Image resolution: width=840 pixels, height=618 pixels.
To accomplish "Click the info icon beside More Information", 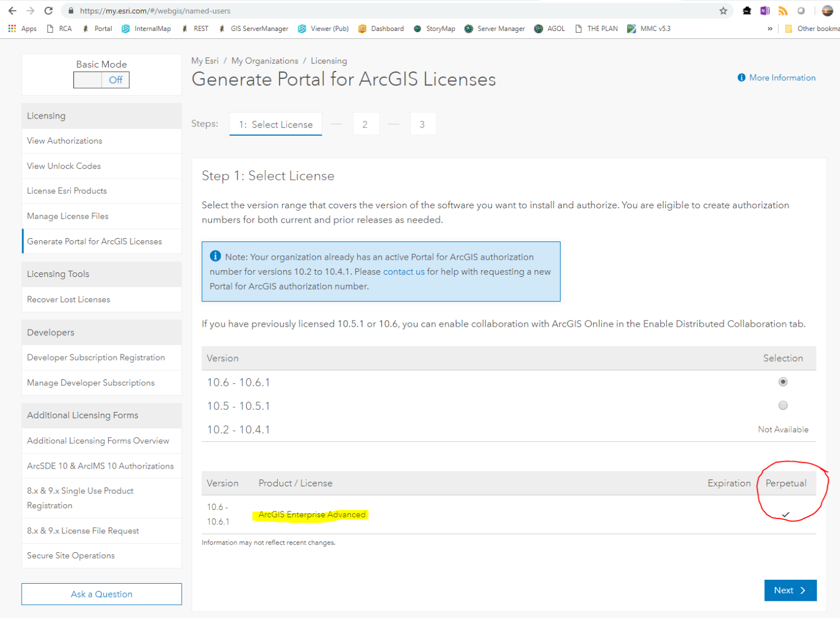I will pyautogui.click(x=742, y=78).
